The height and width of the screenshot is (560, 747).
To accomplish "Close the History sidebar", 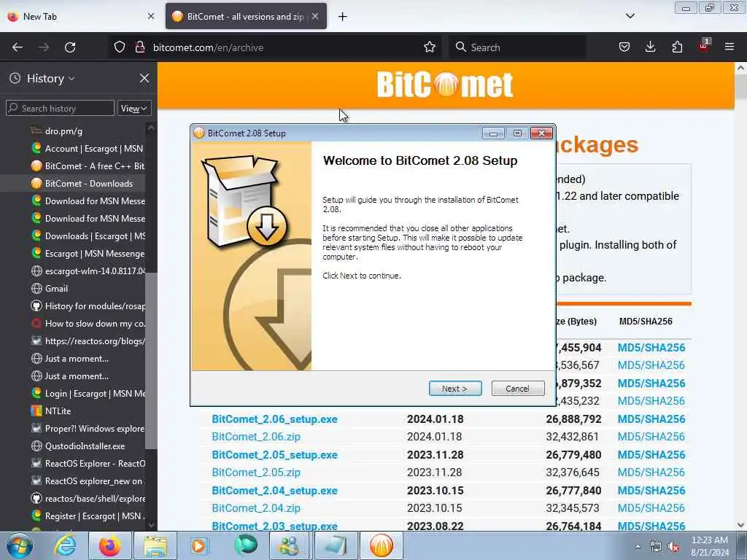I will [x=144, y=78].
